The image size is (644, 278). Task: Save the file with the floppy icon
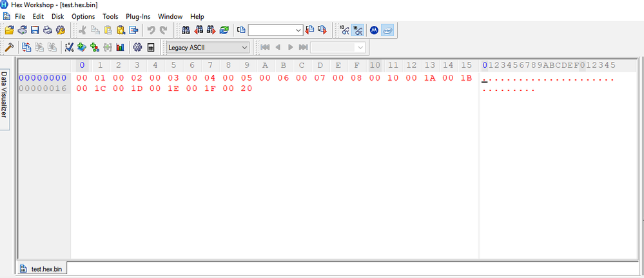(x=35, y=30)
